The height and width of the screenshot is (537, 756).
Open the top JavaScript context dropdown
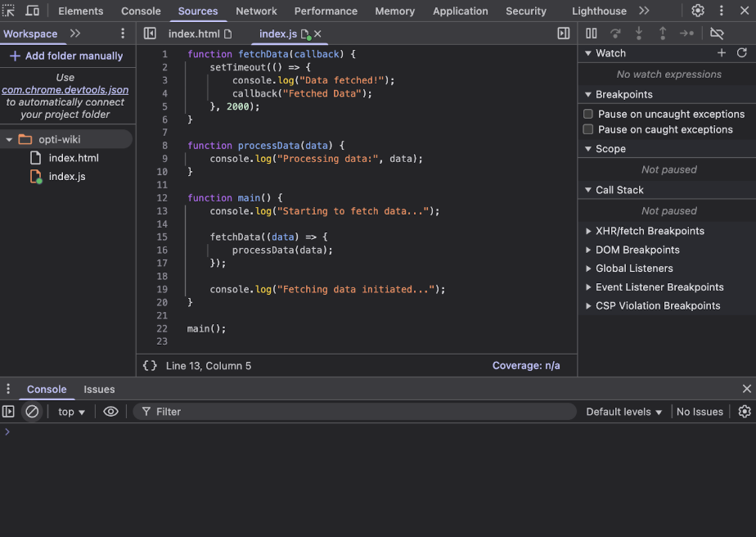pyautogui.click(x=71, y=412)
